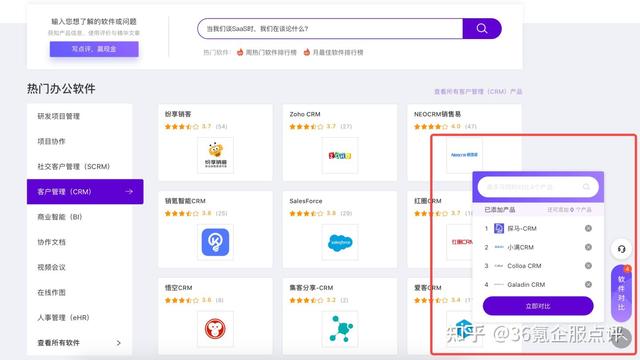
Task: Click the 查看所有软件 label
Action: point(58,343)
